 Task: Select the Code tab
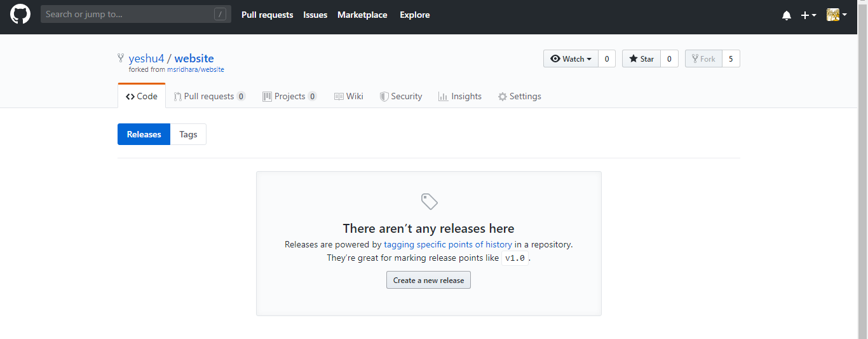click(142, 96)
